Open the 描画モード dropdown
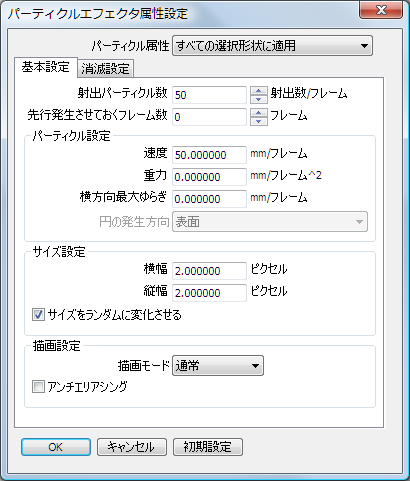This screenshot has height=481, width=410. tap(218, 366)
